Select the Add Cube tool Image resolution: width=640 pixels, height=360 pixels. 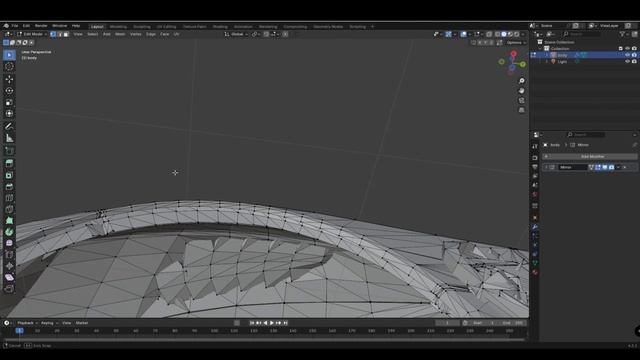9,151
